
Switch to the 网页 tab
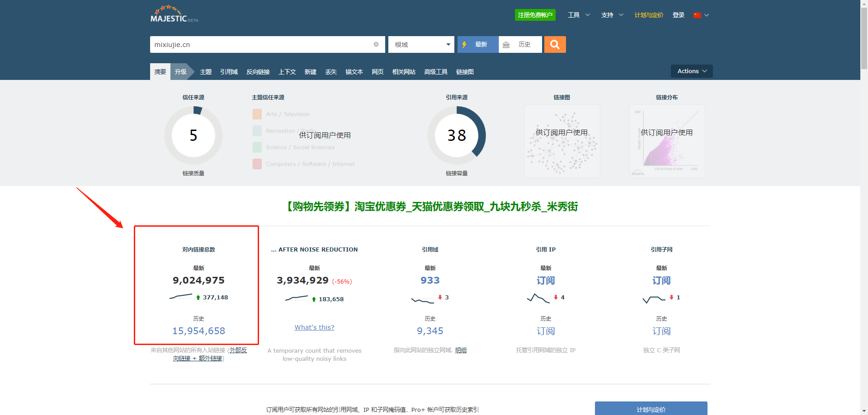[x=377, y=72]
